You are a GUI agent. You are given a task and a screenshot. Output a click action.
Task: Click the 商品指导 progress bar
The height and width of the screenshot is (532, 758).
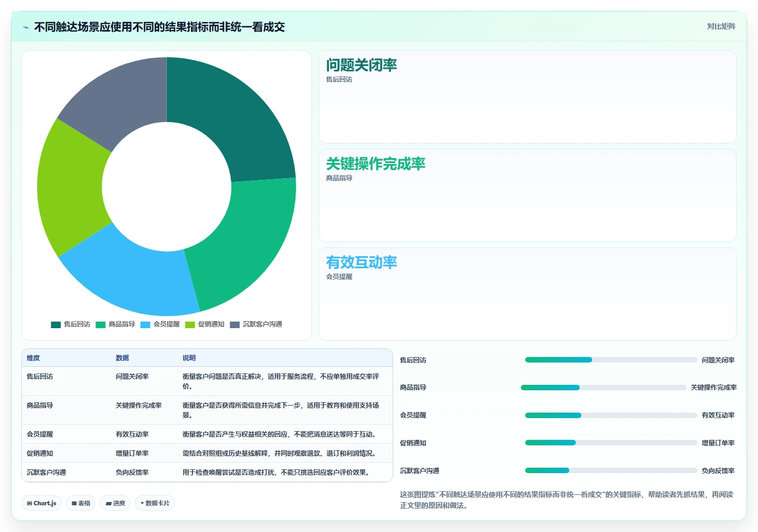[x=603, y=388]
